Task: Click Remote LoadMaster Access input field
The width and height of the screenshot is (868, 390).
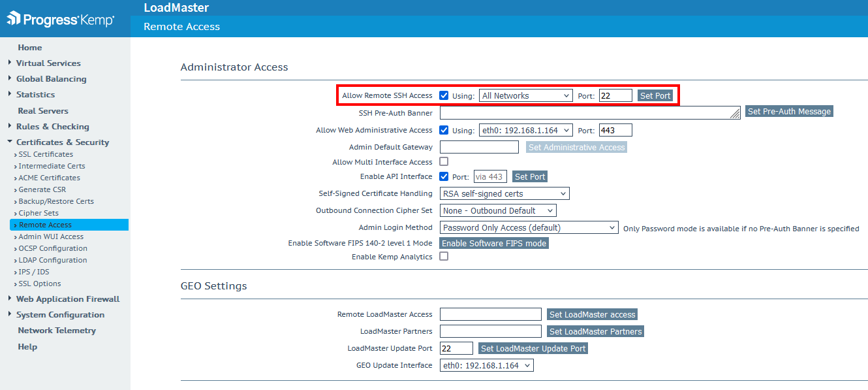Action: (491, 314)
